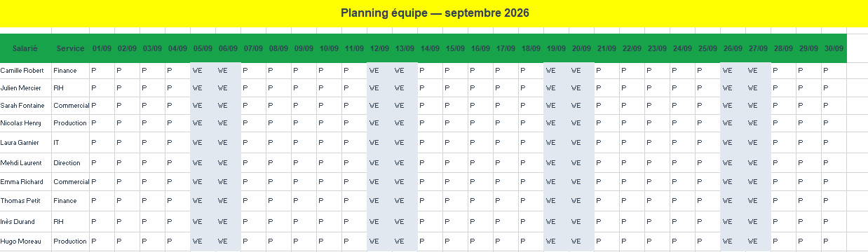
Task: Select the Inès Durand name cell
Action: click(x=25, y=222)
